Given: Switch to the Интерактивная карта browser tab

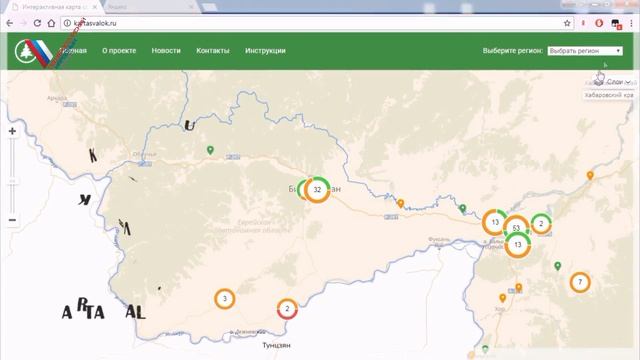Looking at the screenshot, I should point(54,7).
